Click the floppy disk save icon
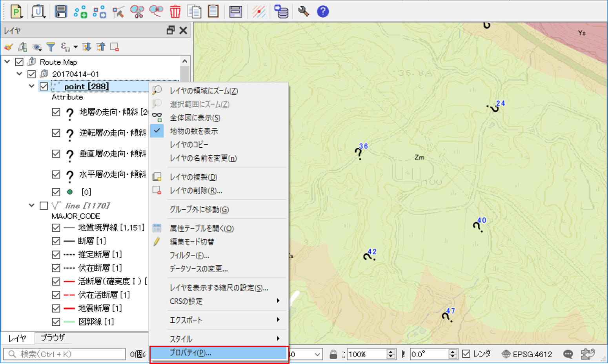Viewport: 608px width, 364px height. (61, 12)
